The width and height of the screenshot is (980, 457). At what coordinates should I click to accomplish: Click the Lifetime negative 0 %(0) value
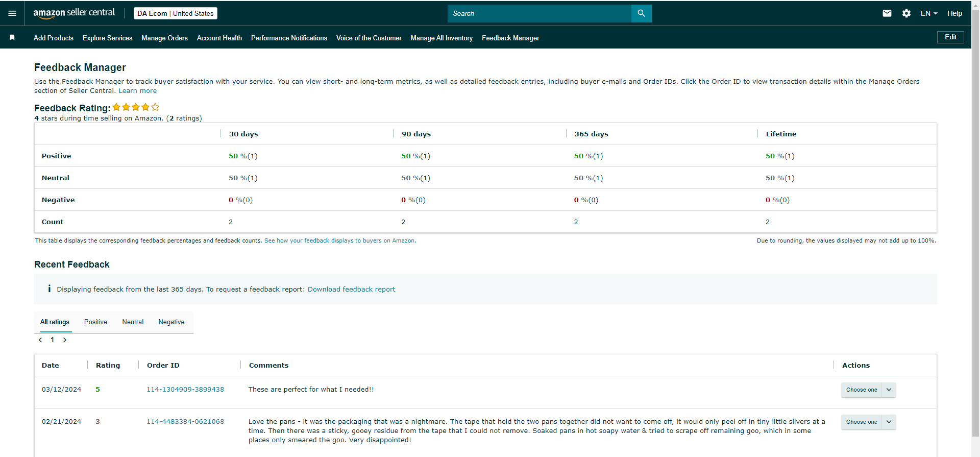point(777,200)
